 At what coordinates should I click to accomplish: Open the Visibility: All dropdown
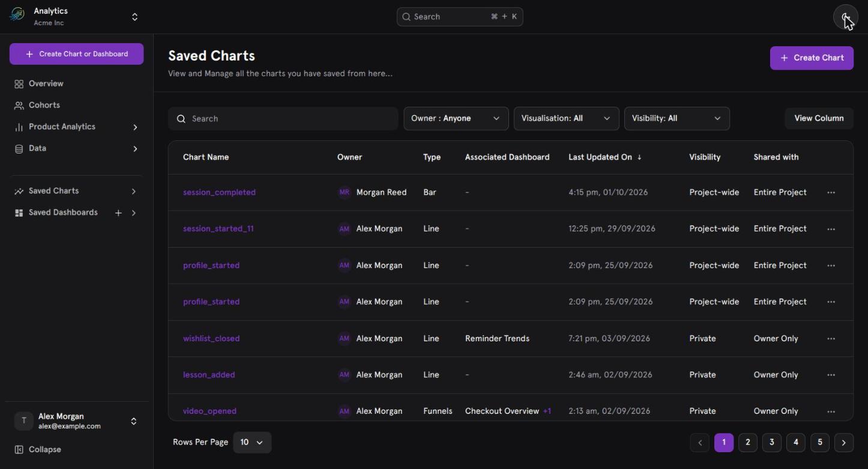677,119
